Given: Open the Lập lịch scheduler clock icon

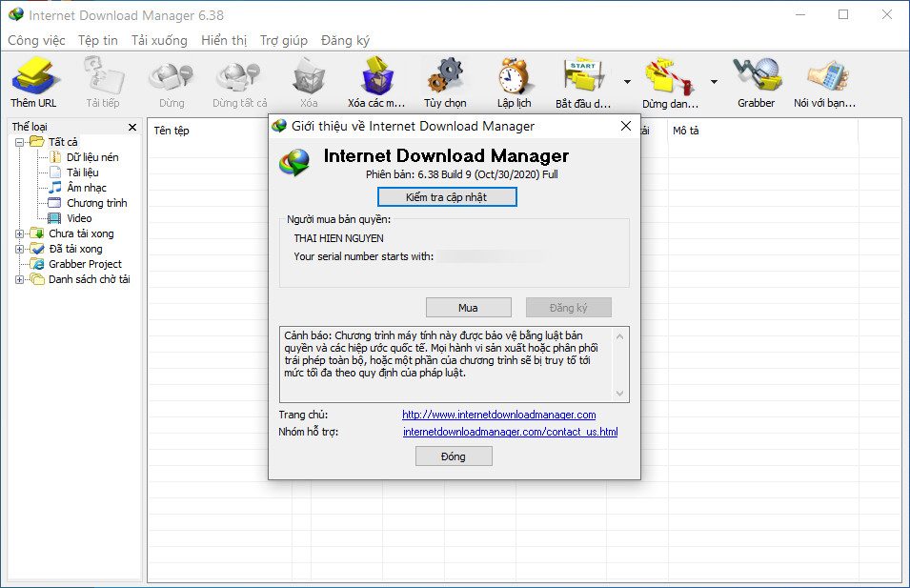Looking at the screenshot, I should coord(515,76).
